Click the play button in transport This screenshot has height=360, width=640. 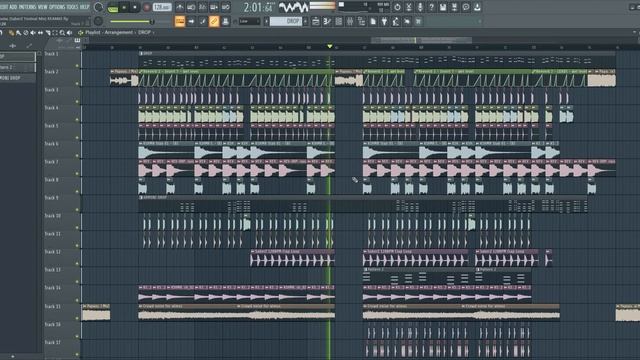coord(124,7)
